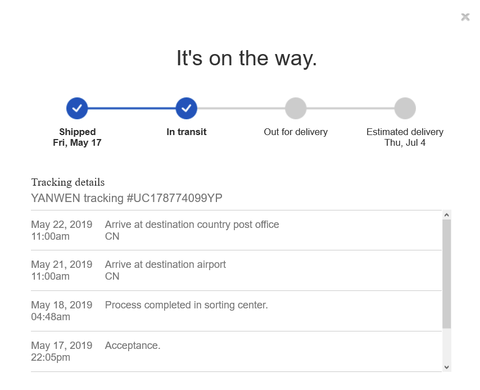Image resolution: width=480 pixels, height=390 pixels.
Task: Click the It's on the way heading
Action: 247,58
